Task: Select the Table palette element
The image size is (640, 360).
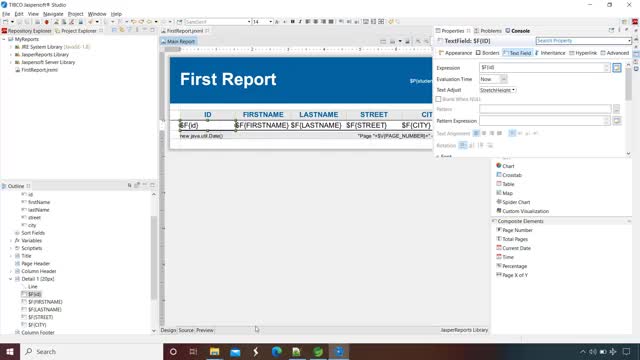Action: coord(505,184)
